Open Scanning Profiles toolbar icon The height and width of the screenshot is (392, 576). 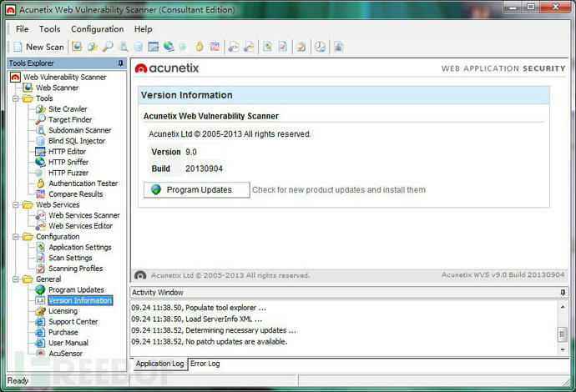pyautogui.click(x=301, y=47)
